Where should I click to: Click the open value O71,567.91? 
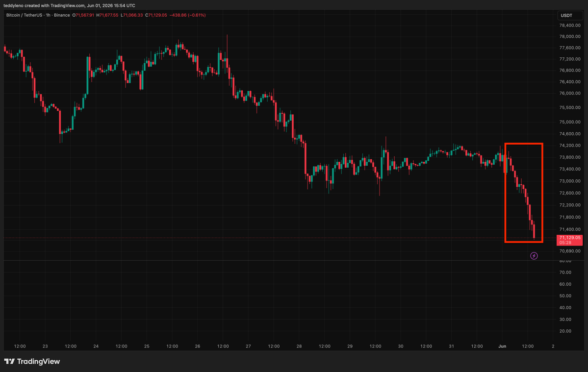pyautogui.click(x=83, y=15)
